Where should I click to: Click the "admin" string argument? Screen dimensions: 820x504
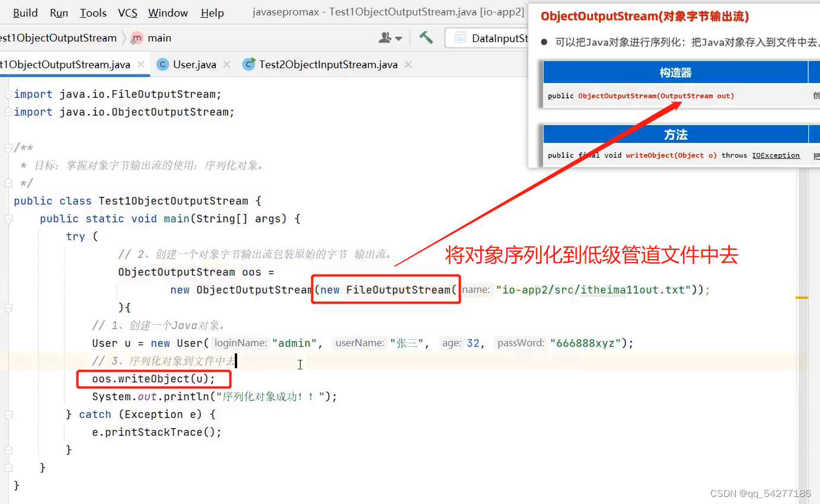click(295, 343)
